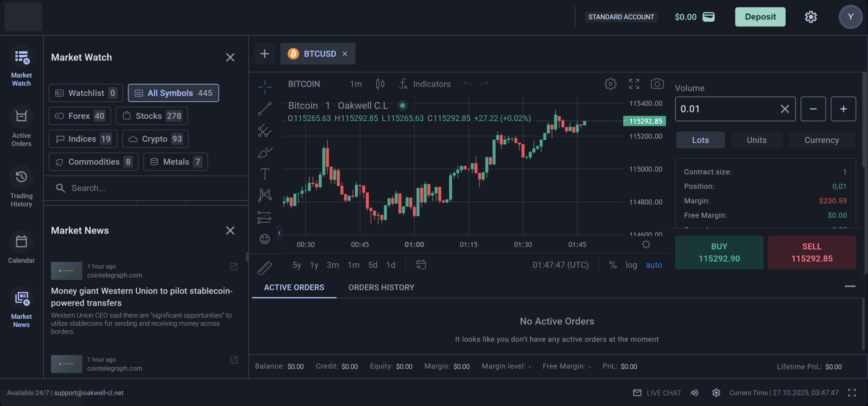The width and height of the screenshot is (868, 406).
Task: Select the Text annotation tool
Action: [x=264, y=174]
